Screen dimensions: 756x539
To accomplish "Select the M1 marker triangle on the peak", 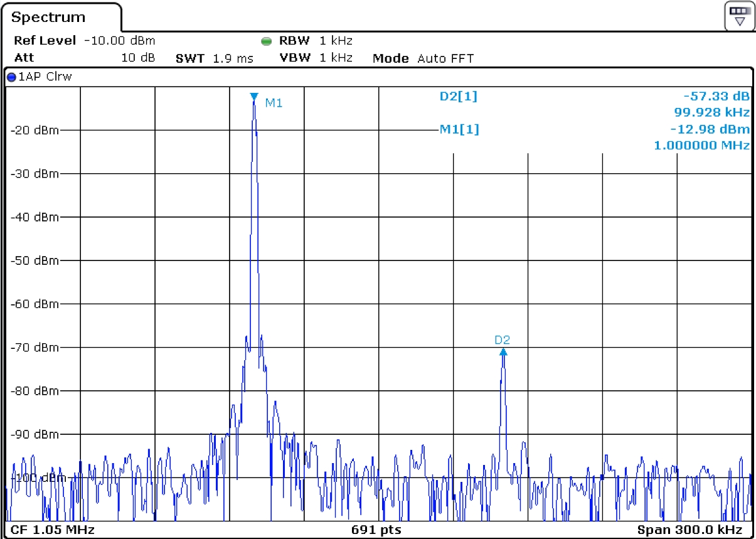I will pyautogui.click(x=253, y=97).
